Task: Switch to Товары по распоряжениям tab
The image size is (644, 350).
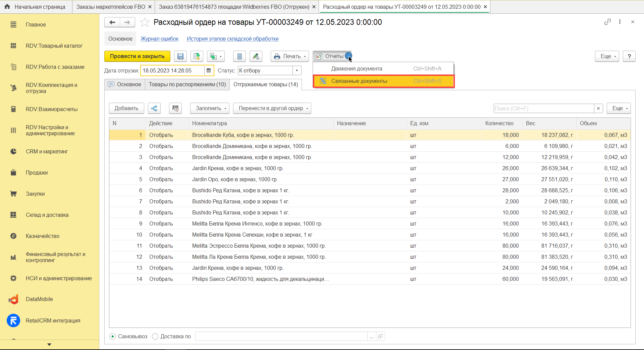Action: [187, 85]
